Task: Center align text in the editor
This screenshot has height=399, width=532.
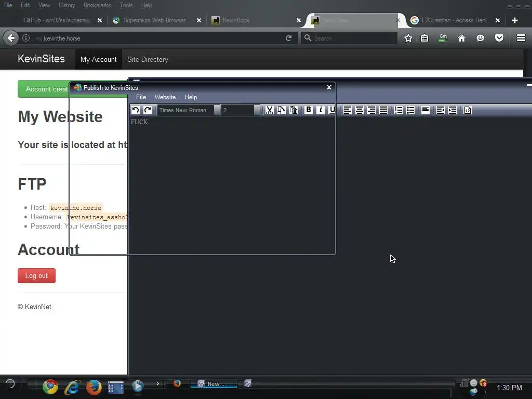Action: (x=360, y=110)
